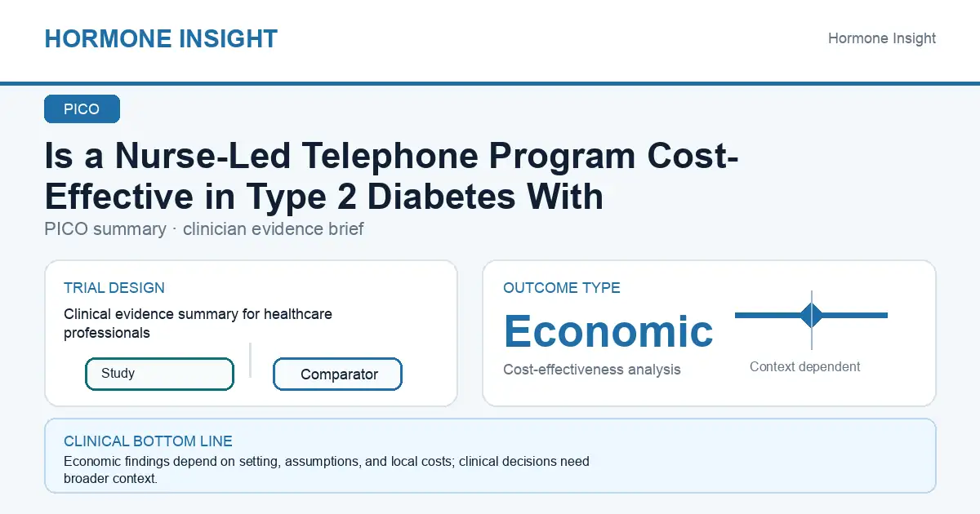Click the nurse-led telephone program headline
Screen dimensions: 980x514
(x=392, y=176)
